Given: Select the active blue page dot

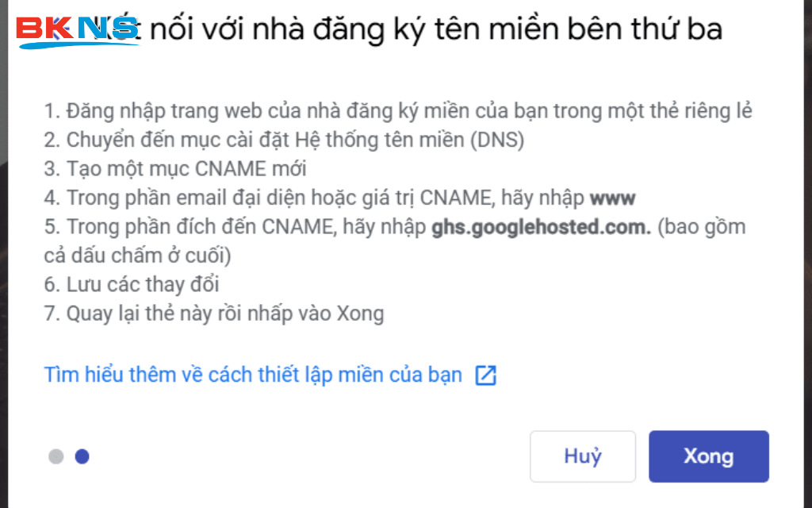Looking at the screenshot, I should (x=82, y=456).
